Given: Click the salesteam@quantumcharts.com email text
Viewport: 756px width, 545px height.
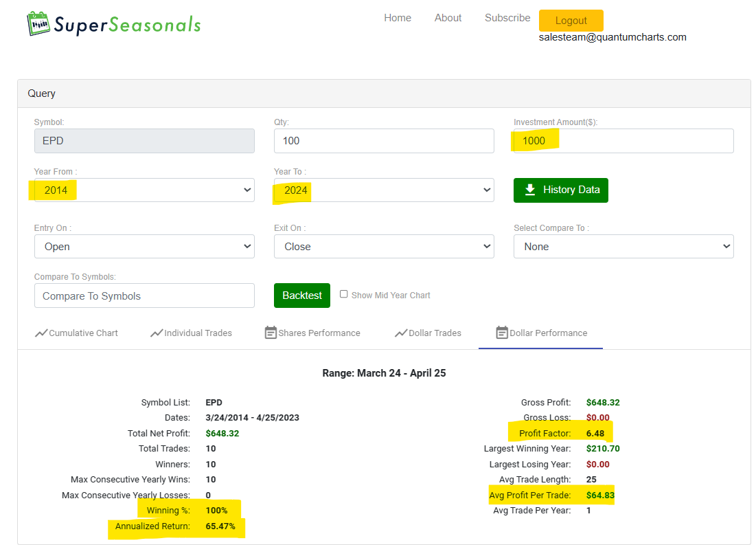Looking at the screenshot, I should pos(612,37).
